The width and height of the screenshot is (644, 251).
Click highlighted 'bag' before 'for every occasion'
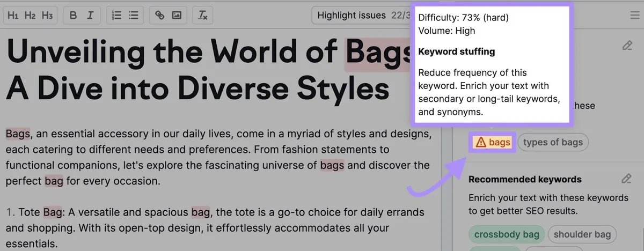pos(54,181)
